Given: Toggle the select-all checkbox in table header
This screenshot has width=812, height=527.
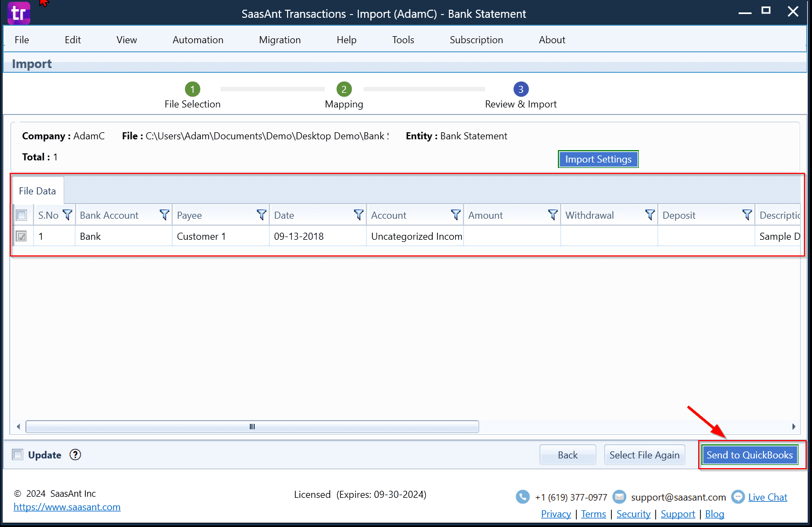Looking at the screenshot, I should [x=22, y=215].
